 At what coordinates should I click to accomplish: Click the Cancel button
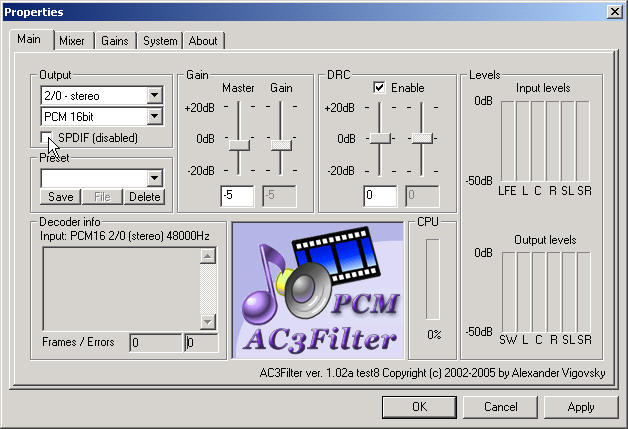pos(500,407)
